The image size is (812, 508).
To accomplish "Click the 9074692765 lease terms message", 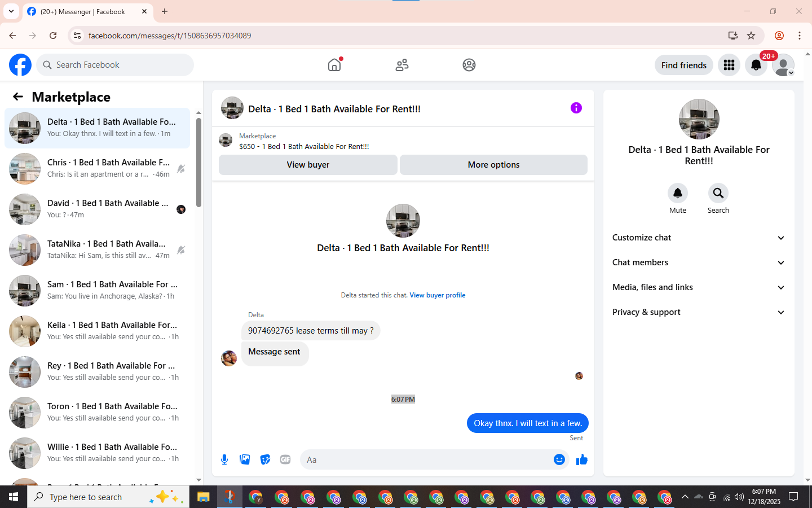I will [x=311, y=331].
